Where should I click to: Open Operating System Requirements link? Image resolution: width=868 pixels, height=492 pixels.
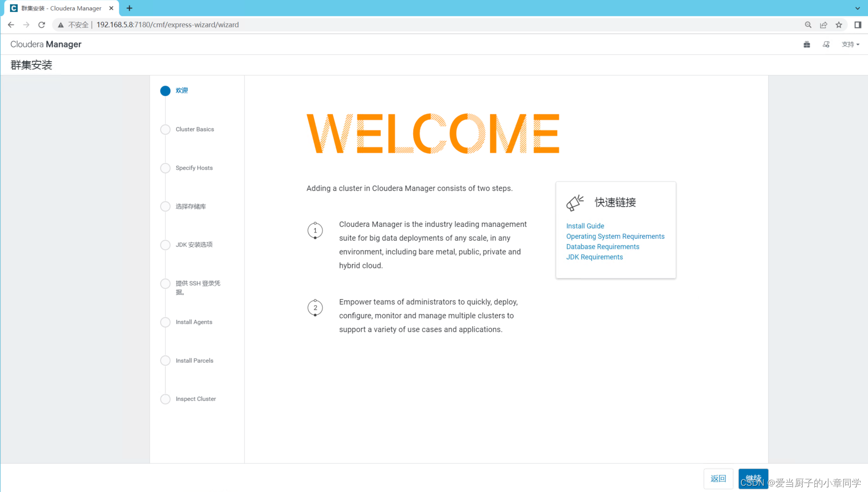[x=615, y=236]
